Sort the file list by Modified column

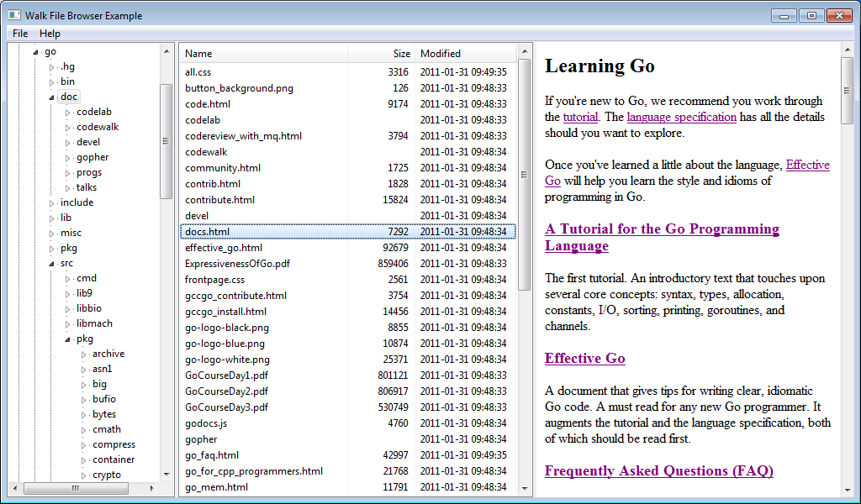pyautogui.click(x=466, y=54)
